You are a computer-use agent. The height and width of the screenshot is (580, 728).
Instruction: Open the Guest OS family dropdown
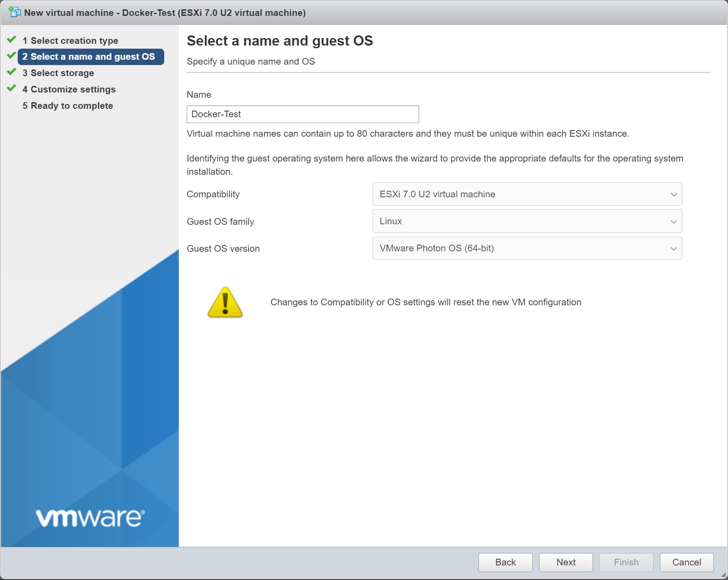point(527,221)
